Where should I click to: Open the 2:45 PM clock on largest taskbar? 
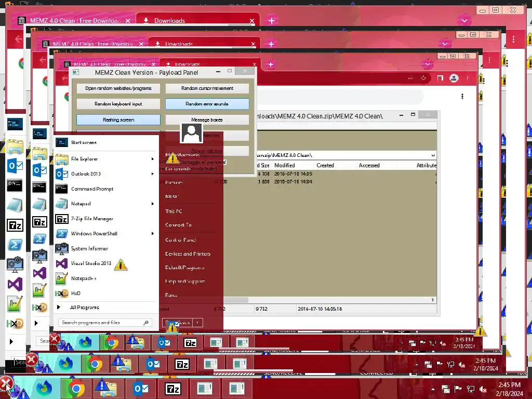coord(510,389)
